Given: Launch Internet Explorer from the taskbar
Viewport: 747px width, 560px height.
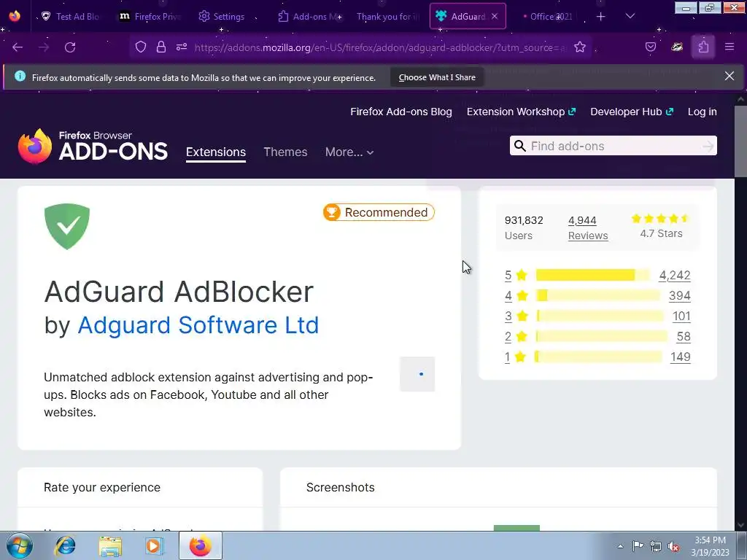Looking at the screenshot, I should [x=65, y=545].
